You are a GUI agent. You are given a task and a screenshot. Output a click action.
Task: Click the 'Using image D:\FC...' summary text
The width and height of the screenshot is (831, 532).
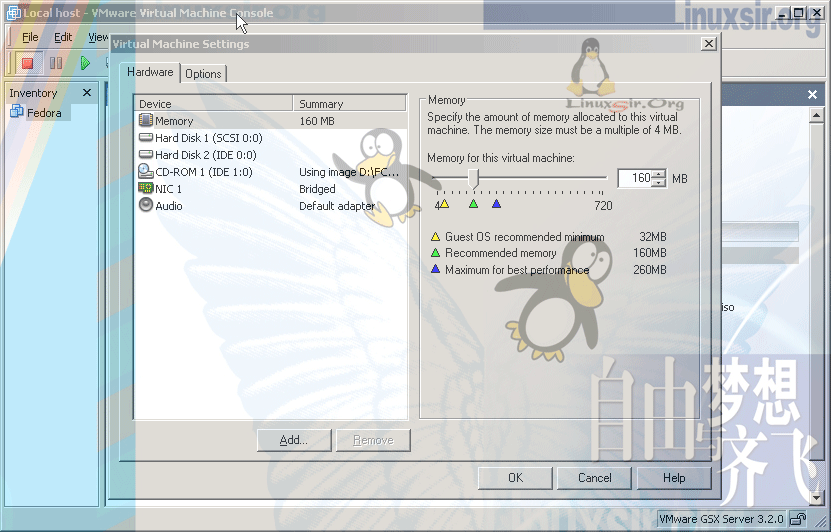[349, 172]
